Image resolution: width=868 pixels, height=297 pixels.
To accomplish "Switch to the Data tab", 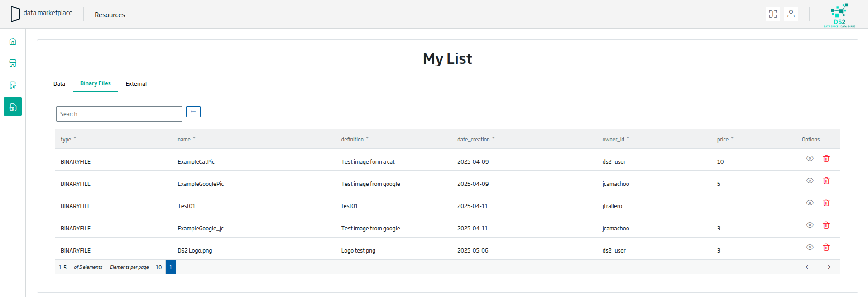I will (59, 84).
